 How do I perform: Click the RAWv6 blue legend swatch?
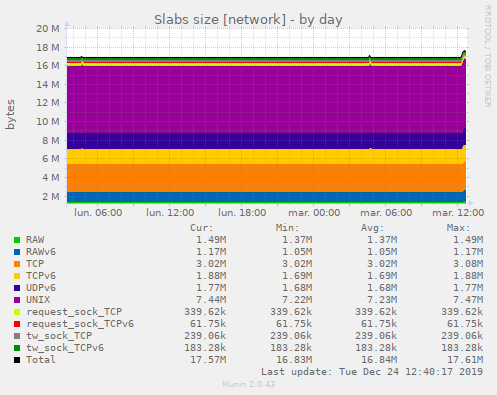[17, 252]
